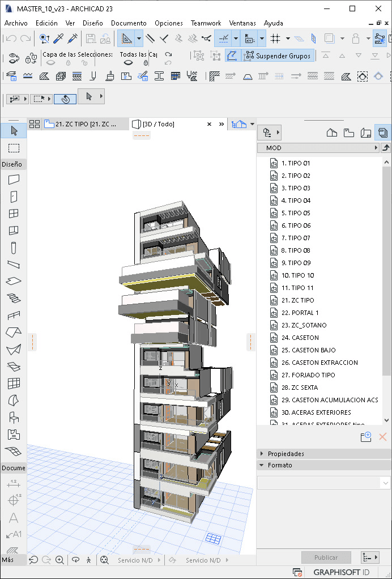Click the GRAPHISOFT ID button
This screenshot has width=392, height=579.
342,572
